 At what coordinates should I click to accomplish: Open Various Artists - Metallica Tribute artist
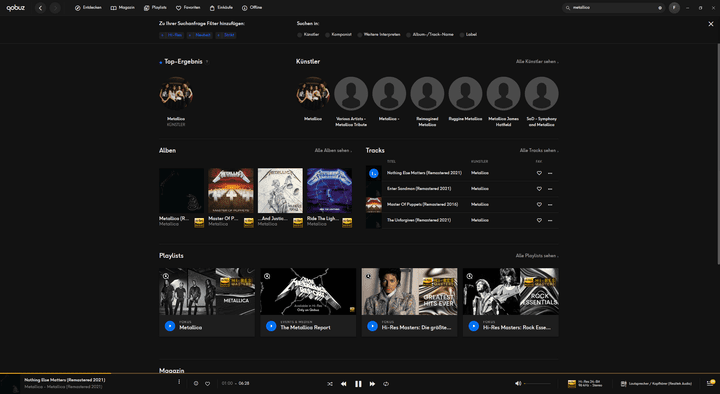(x=351, y=94)
